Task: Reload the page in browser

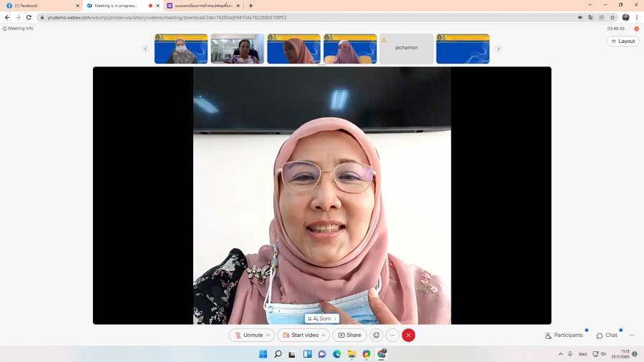Action: 29,17
